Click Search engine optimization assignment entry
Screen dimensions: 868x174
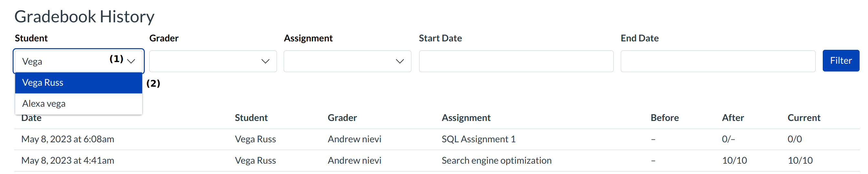(496, 160)
